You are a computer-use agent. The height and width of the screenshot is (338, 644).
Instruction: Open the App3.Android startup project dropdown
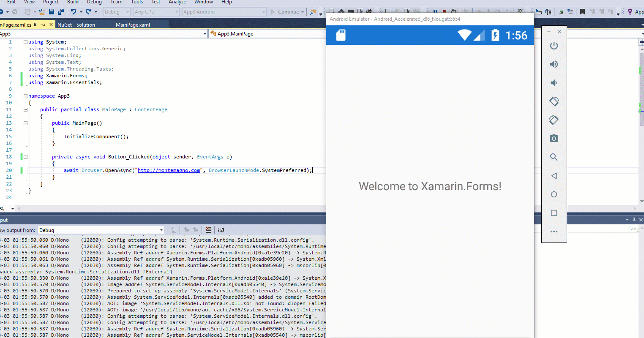(224, 12)
